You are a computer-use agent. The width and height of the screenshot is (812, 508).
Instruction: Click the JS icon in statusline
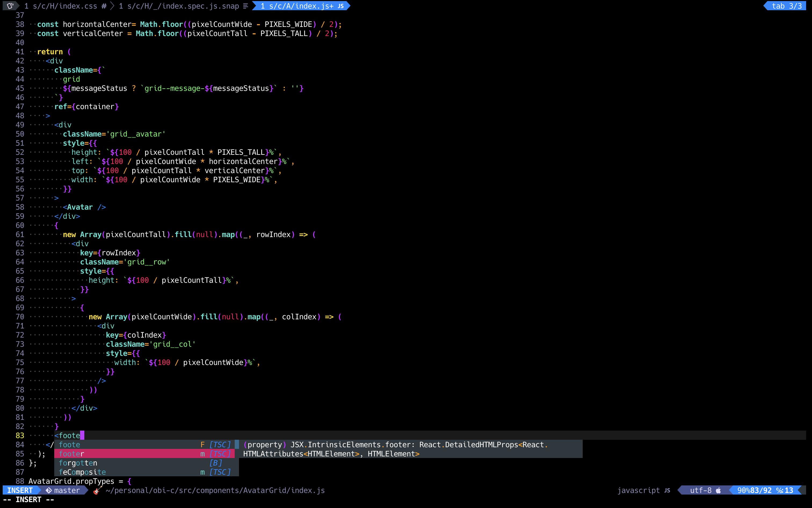point(667,490)
